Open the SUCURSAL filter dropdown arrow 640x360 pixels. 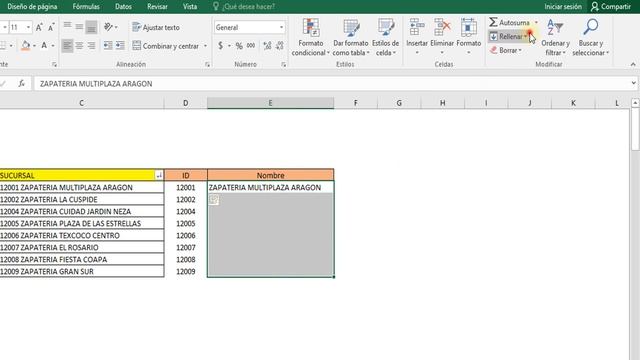coord(159,175)
